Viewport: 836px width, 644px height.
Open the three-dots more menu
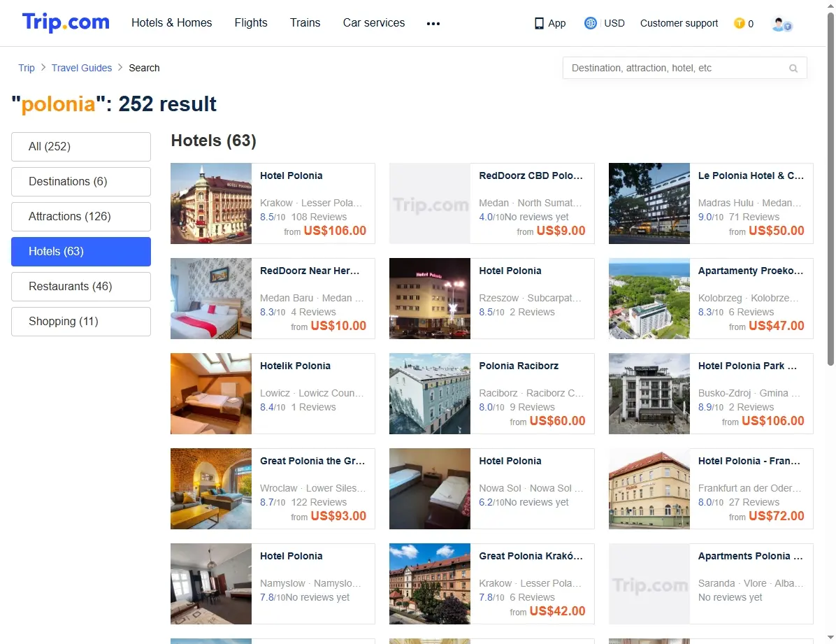[x=433, y=24]
